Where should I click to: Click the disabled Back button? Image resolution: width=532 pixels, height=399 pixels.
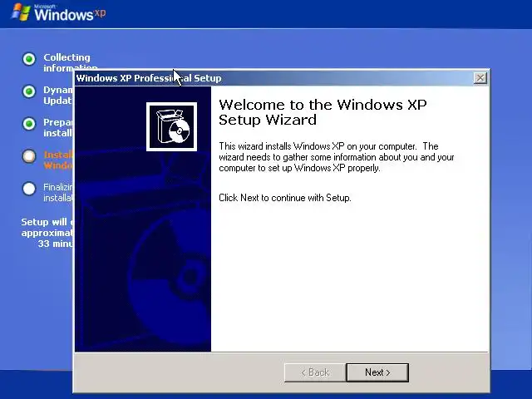point(315,372)
